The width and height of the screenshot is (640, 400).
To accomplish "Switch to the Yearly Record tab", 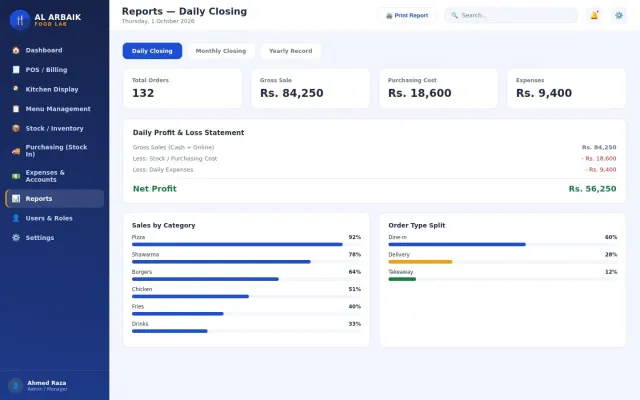I will [291, 51].
